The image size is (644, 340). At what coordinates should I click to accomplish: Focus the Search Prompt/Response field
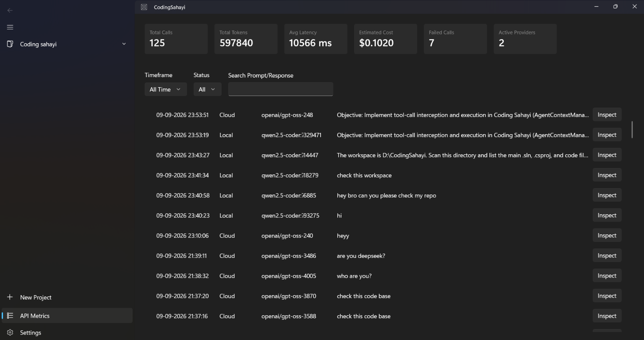coord(281,89)
